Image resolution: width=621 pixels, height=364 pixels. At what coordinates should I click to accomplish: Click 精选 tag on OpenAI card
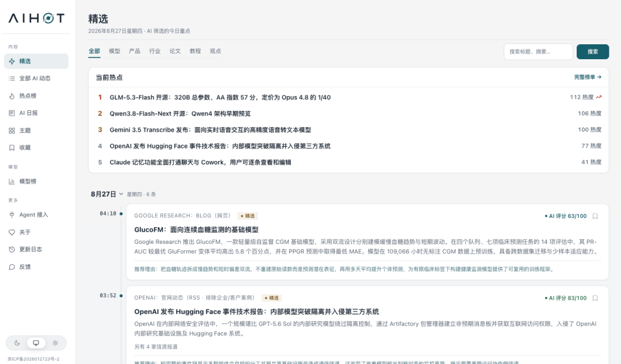pyautogui.click(x=271, y=298)
